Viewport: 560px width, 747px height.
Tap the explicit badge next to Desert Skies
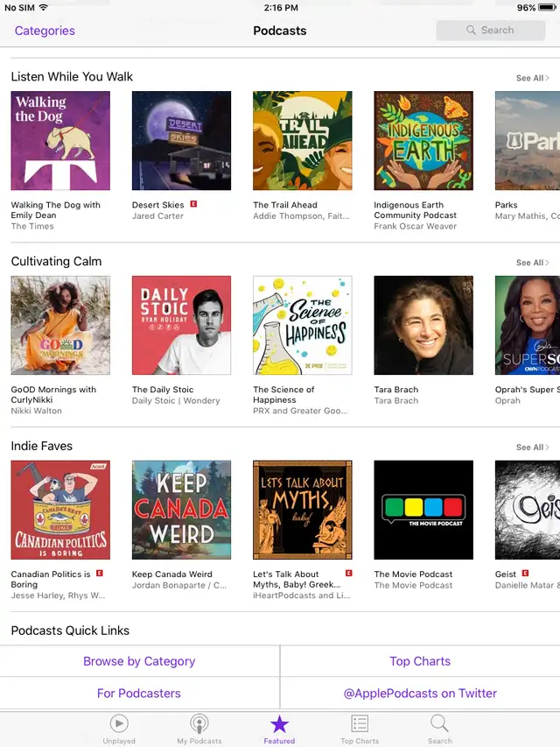click(193, 204)
